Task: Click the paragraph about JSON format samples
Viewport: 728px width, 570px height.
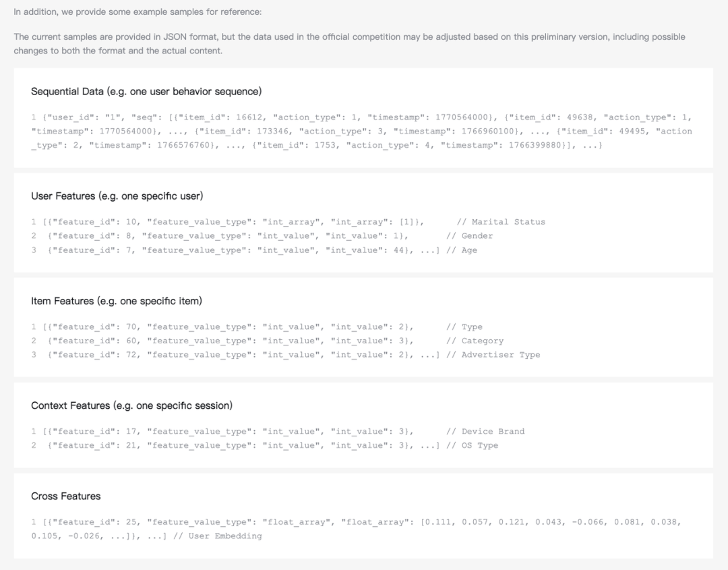Action: point(349,43)
